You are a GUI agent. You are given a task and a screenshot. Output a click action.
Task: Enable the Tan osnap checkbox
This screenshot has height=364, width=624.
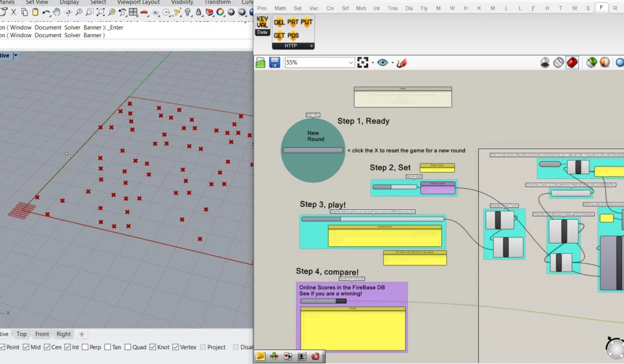(x=107, y=347)
